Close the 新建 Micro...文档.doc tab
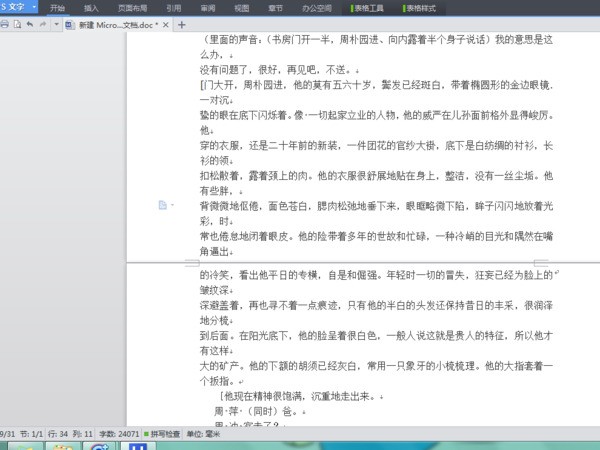Screen dimensions: 600x450 click(x=166, y=25)
